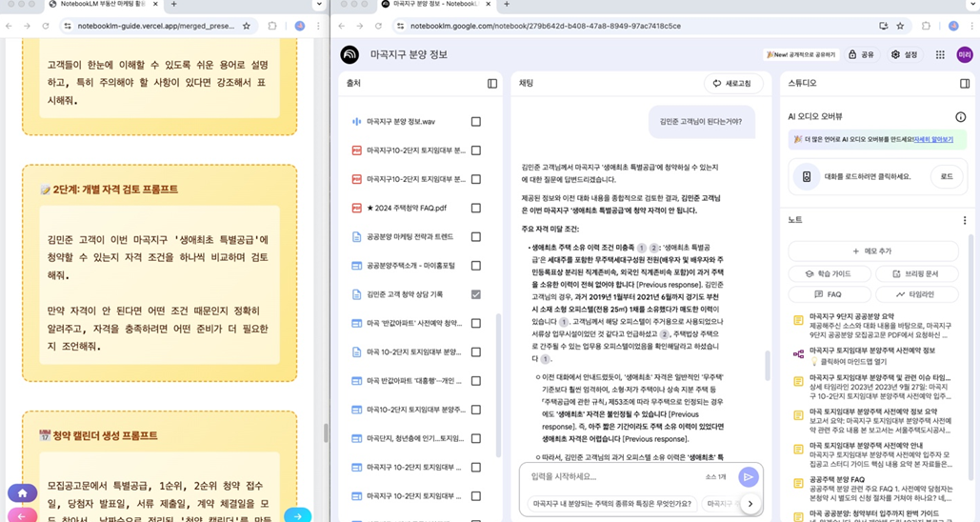980x522 pixels.
Task: Click citation 1 after 이력 조건 미충족
Action: 641,248
